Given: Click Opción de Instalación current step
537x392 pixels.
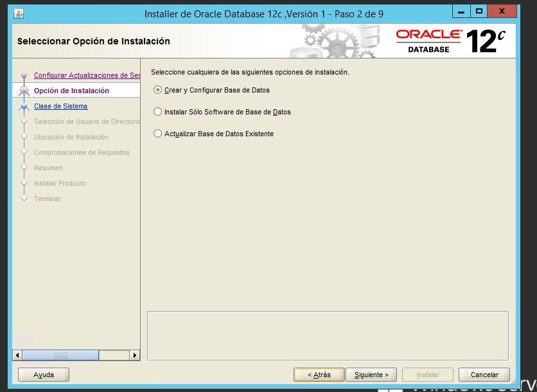Looking at the screenshot, I should pos(71,91).
